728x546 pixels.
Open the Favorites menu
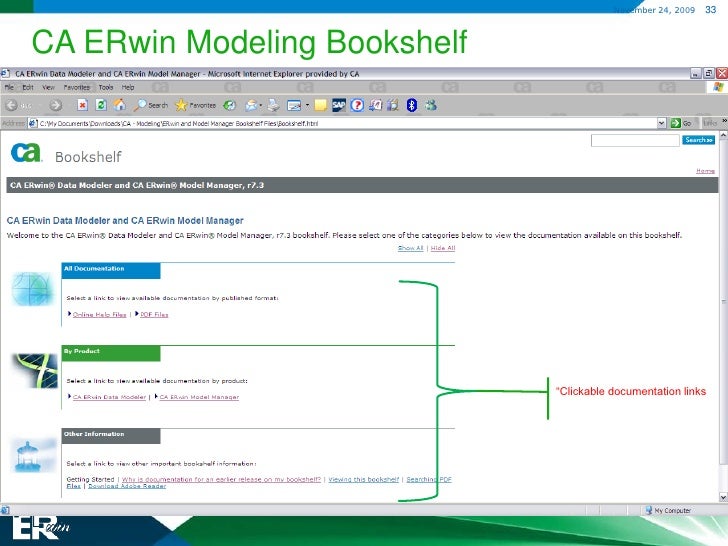point(77,87)
